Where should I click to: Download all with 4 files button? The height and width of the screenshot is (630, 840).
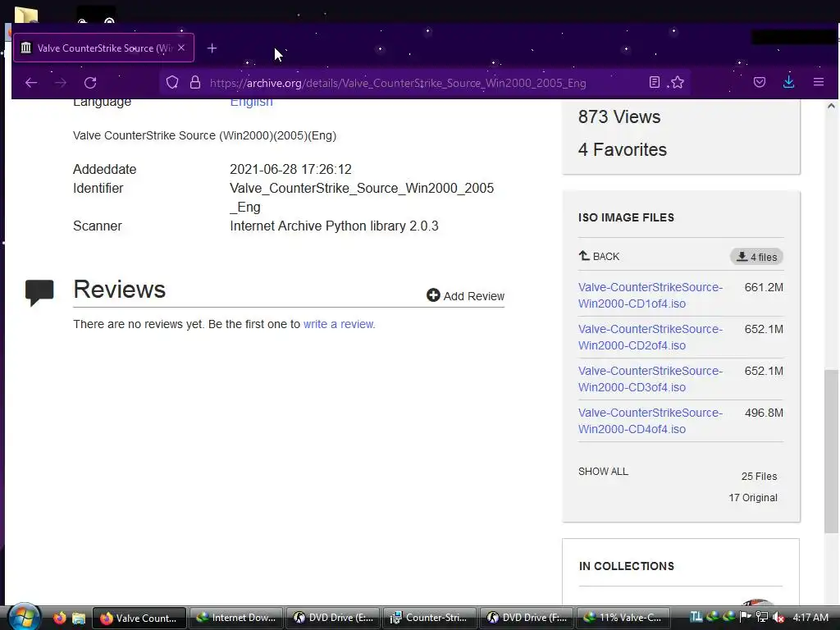coord(756,257)
